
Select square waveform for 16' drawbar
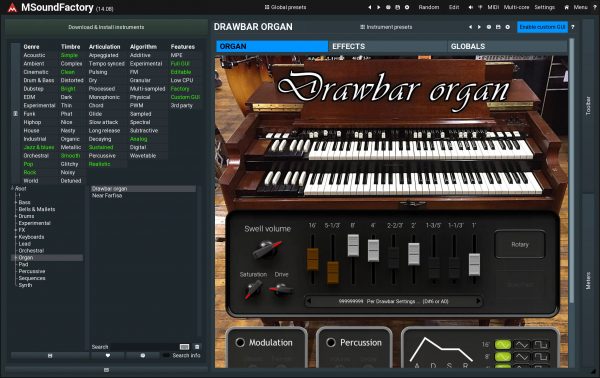pyautogui.click(x=541, y=345)
